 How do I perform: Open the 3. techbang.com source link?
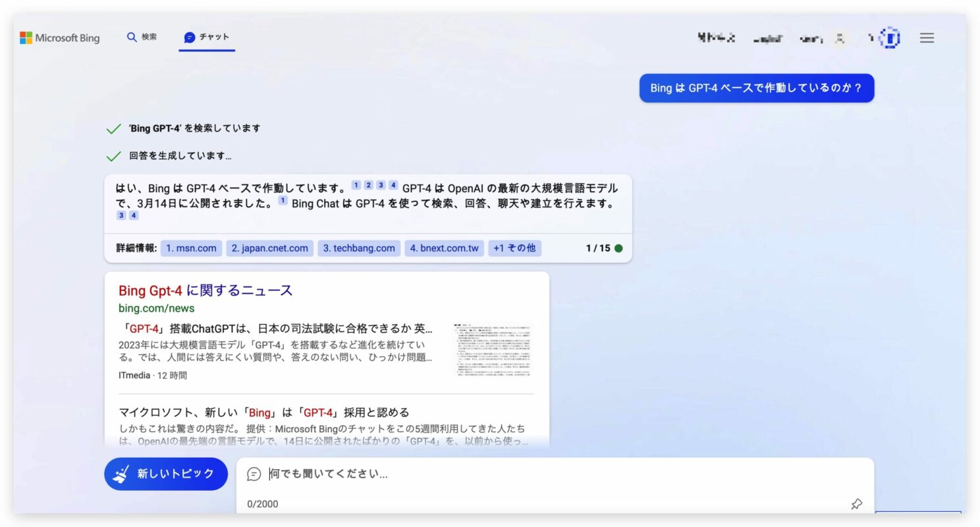[359, 248]
